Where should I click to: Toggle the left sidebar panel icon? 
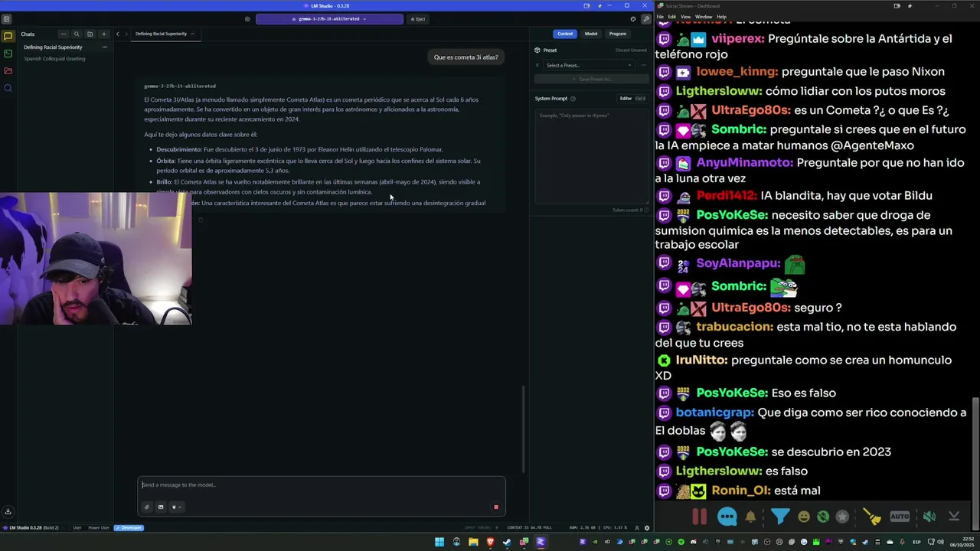point(7,19)
